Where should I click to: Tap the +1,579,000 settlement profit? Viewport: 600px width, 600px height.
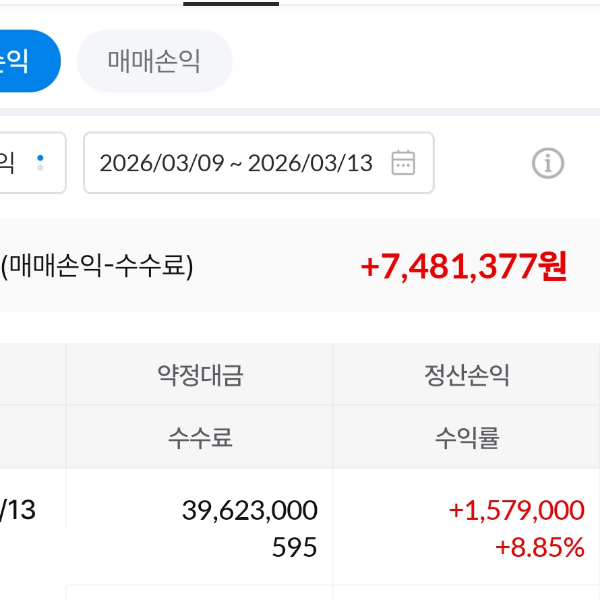tap(516, 510)
